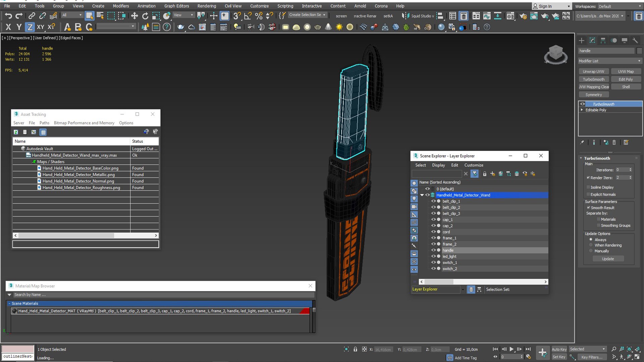This screenshot has width=644, height=362.
Task: Restrict transform to the XY plane
Action: [41, 27]
